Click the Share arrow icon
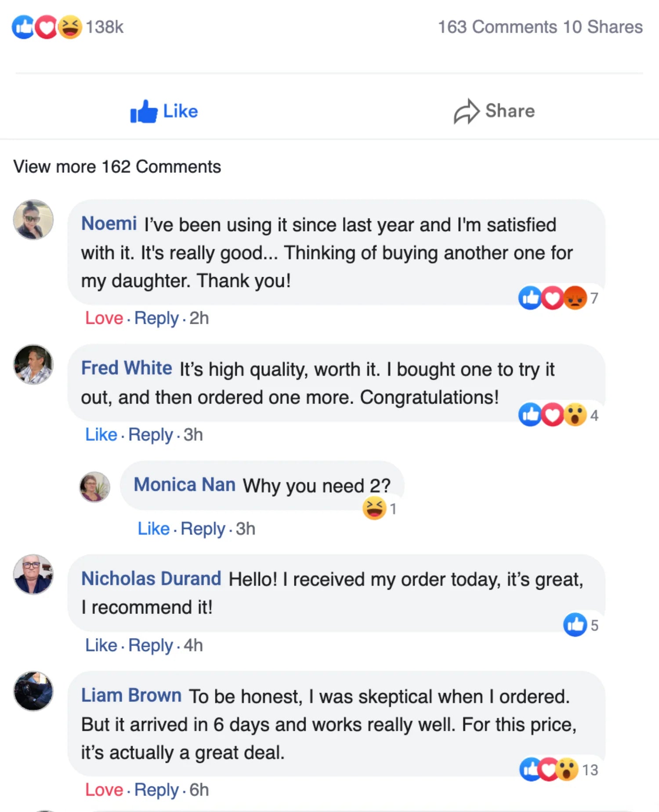This screenshot has height=812, width=659. pos(466,111)
